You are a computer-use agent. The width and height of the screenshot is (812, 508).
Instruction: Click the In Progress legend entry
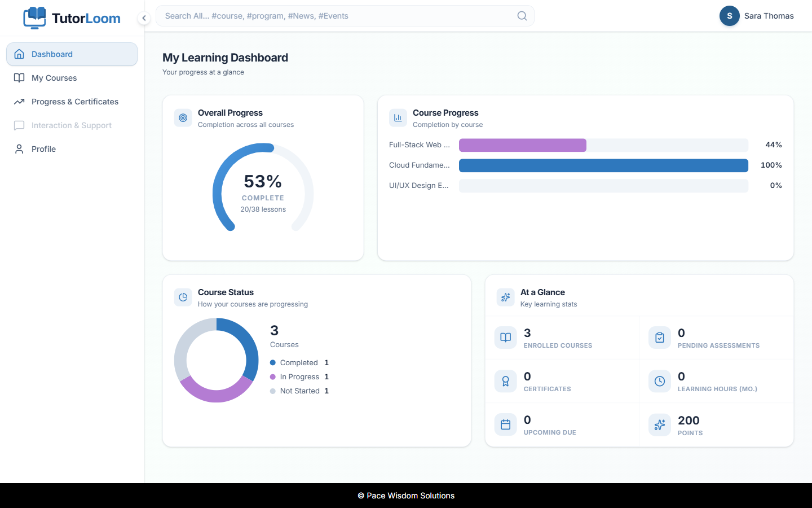click(299, 376)
